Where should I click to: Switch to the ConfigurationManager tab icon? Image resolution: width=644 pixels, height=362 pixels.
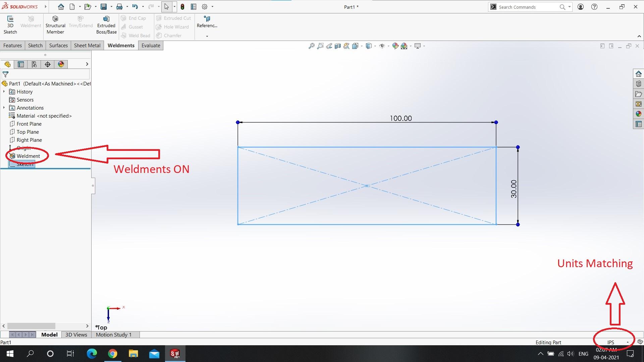34,64
